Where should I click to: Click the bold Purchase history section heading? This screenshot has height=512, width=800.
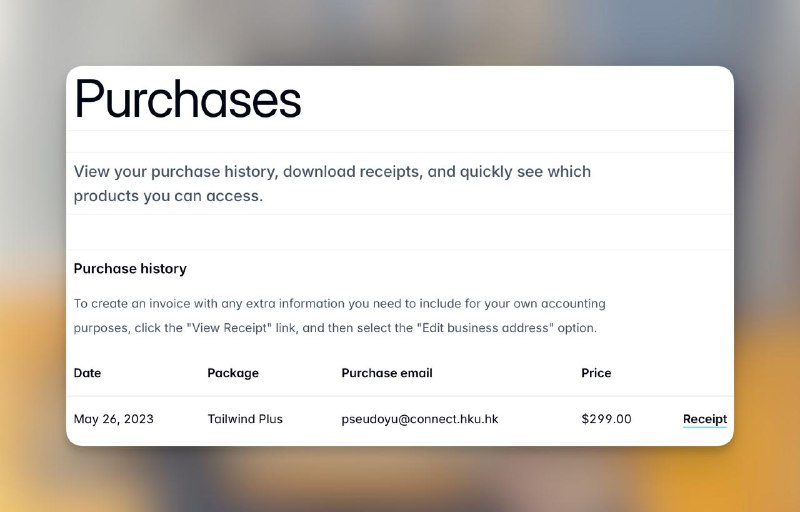[130, 268]
